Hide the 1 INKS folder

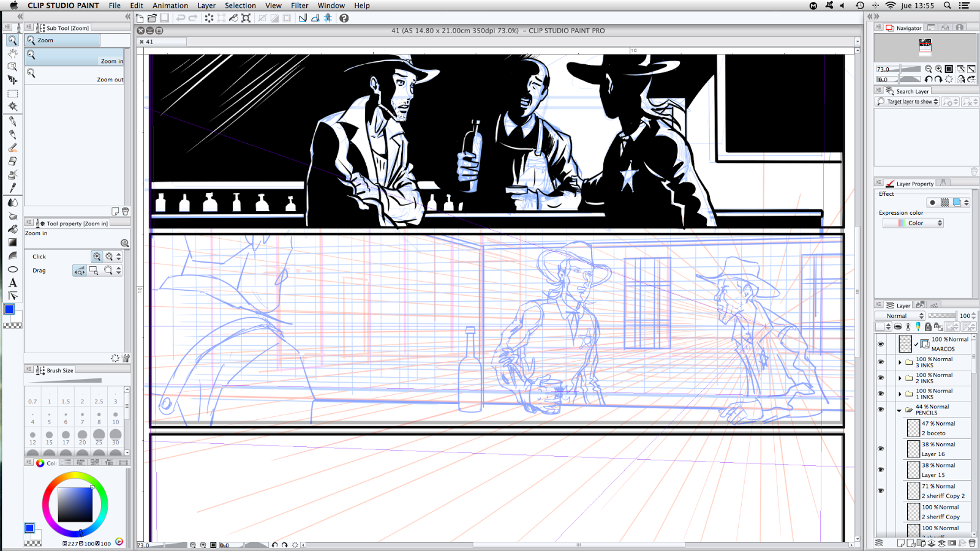click(881, 394)
